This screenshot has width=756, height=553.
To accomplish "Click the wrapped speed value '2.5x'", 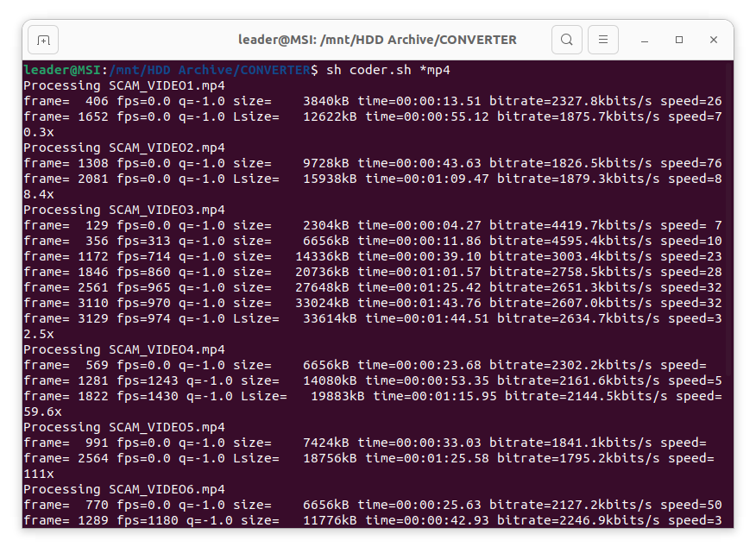I will [39, 334].
